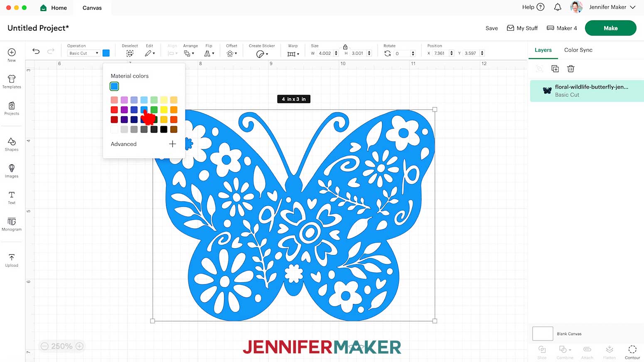Open the Flip dropdown
The width and height of the screenshot is (644, 362).
coord(209,54)
